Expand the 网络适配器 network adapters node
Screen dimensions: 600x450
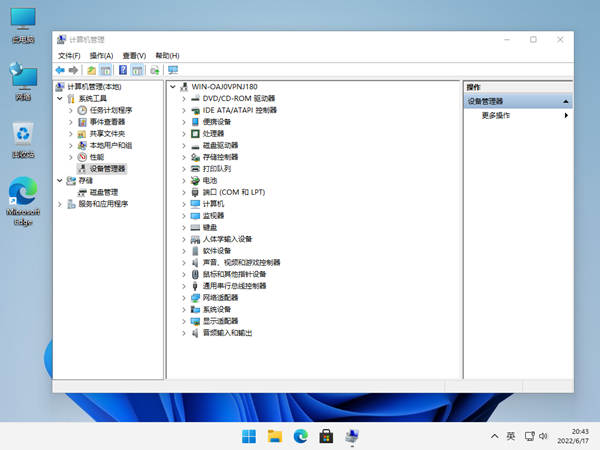point(183,297)
